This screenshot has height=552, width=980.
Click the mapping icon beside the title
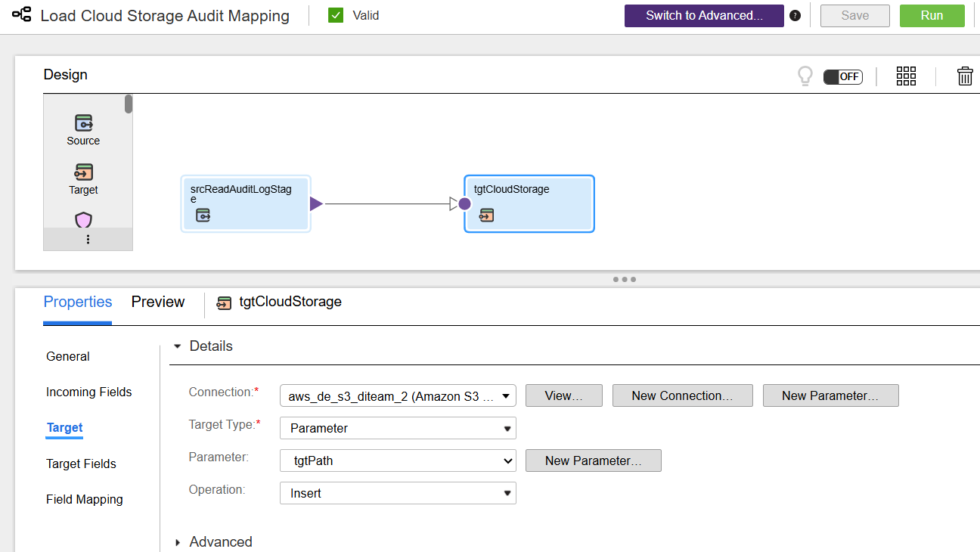[22, 15]
